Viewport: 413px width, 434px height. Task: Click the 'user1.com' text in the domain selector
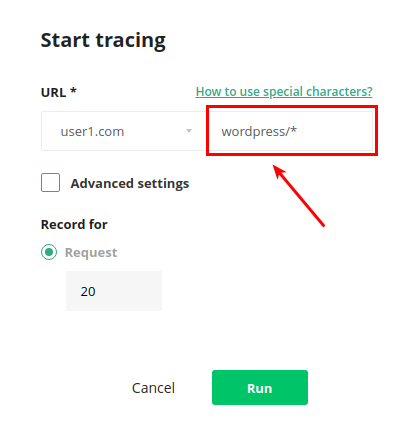tap(92, 132)
